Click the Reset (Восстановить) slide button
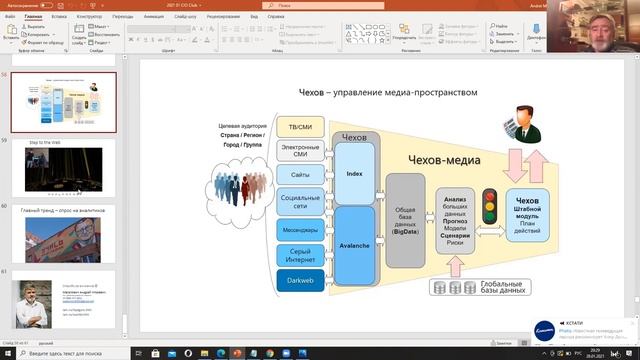Screen dimensions: 640x360 tap(104, 34)
